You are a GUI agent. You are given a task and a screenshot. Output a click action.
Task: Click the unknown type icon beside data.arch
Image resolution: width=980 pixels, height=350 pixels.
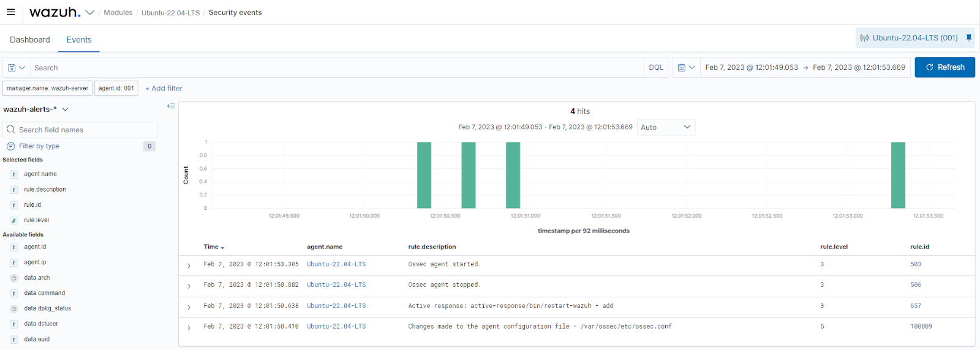point(13,278)
